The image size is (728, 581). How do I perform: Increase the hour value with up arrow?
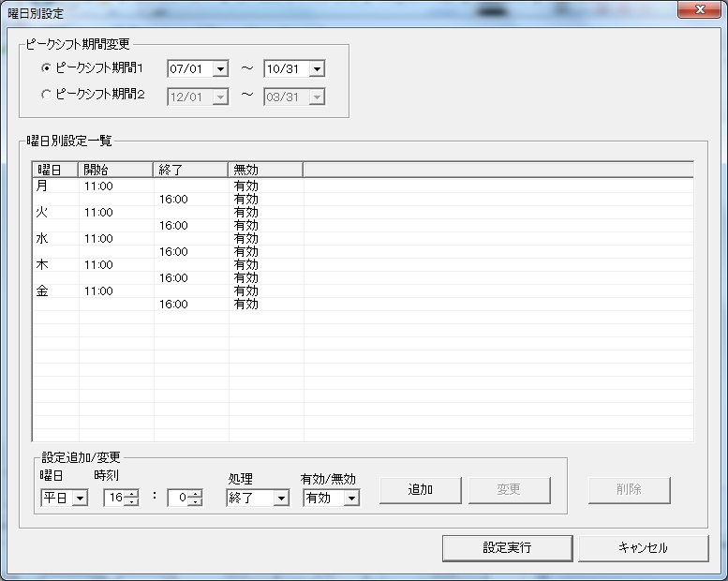(x=132, y=494)
